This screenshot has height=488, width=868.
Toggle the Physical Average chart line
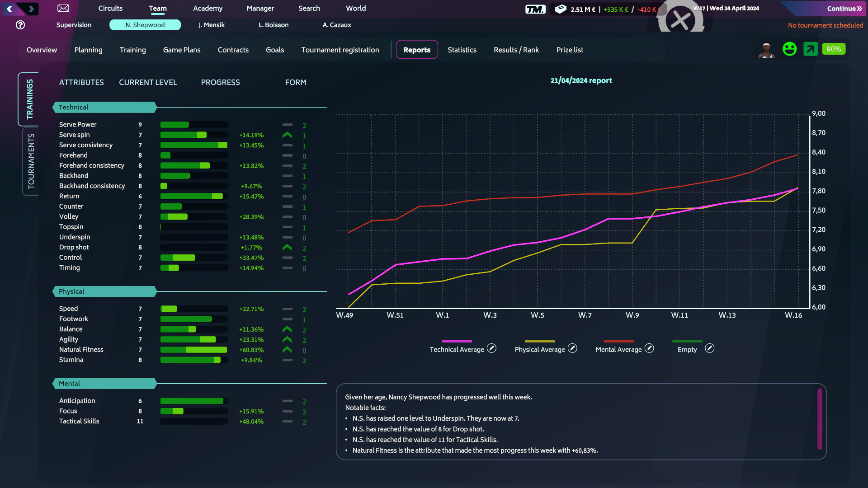(572, 348)
